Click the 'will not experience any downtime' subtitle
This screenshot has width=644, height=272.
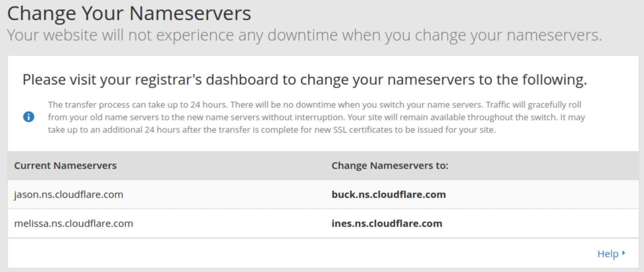coord(304,35)
